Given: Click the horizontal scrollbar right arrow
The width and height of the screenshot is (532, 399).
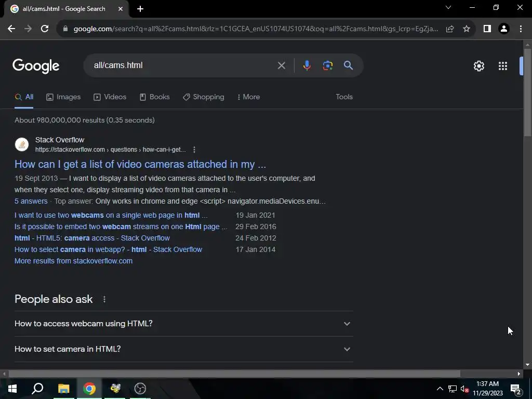Looking at the screenshot, I should click(519, 374).
